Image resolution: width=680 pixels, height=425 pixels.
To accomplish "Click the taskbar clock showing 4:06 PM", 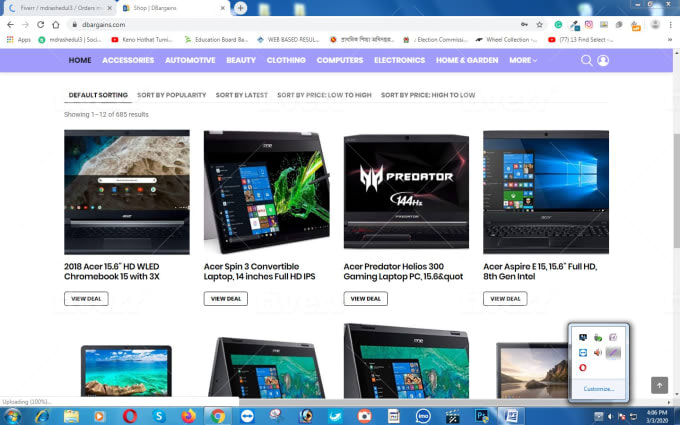I will click(657, 416).
